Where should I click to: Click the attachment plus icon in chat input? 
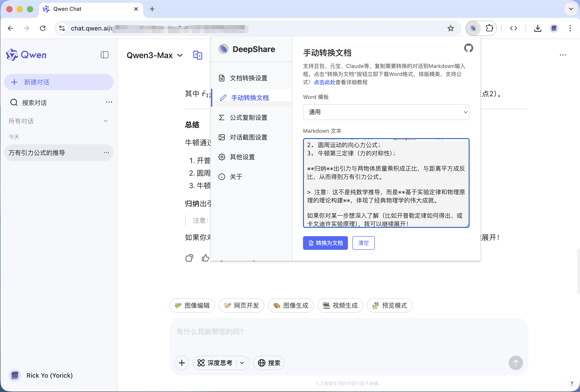[x=182, y=363]
